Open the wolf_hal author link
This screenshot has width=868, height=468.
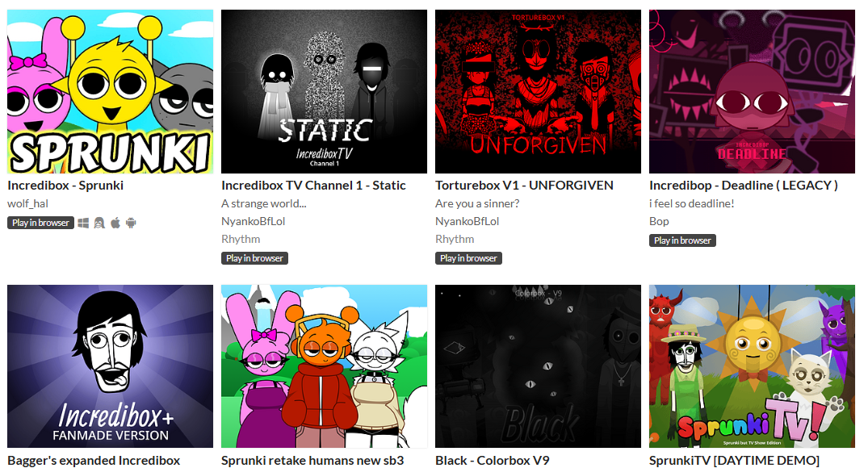pos(27,203)
